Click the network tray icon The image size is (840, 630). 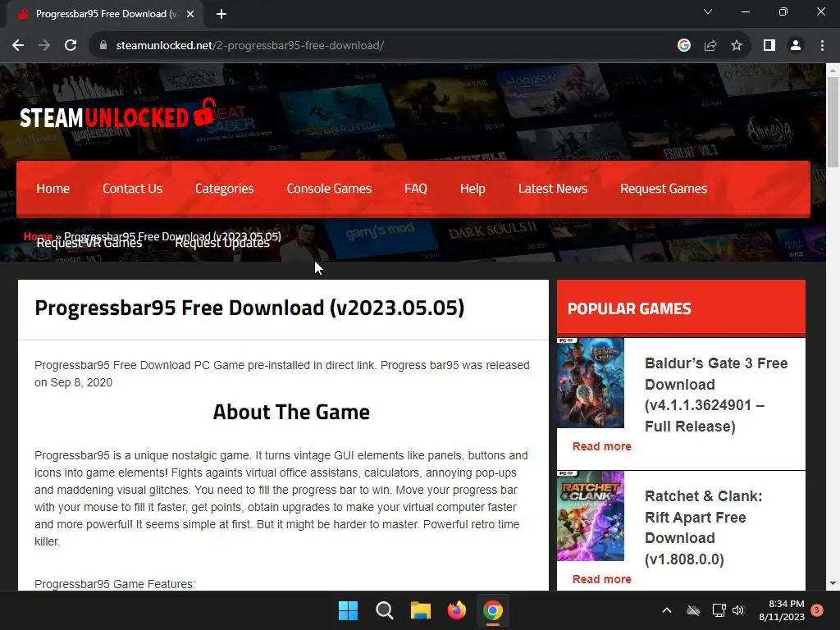pos(719,610)
